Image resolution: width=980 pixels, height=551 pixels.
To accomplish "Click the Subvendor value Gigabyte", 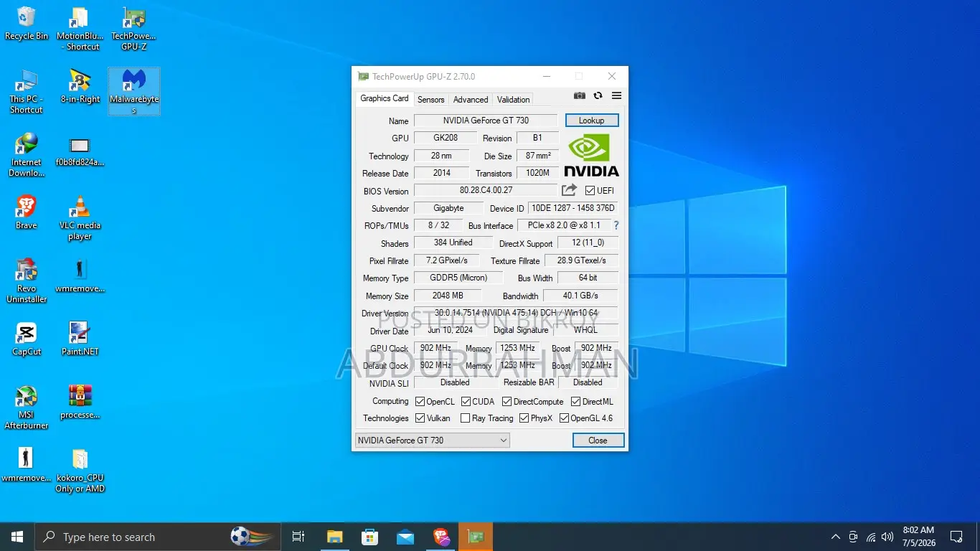I will click(449, 208).
